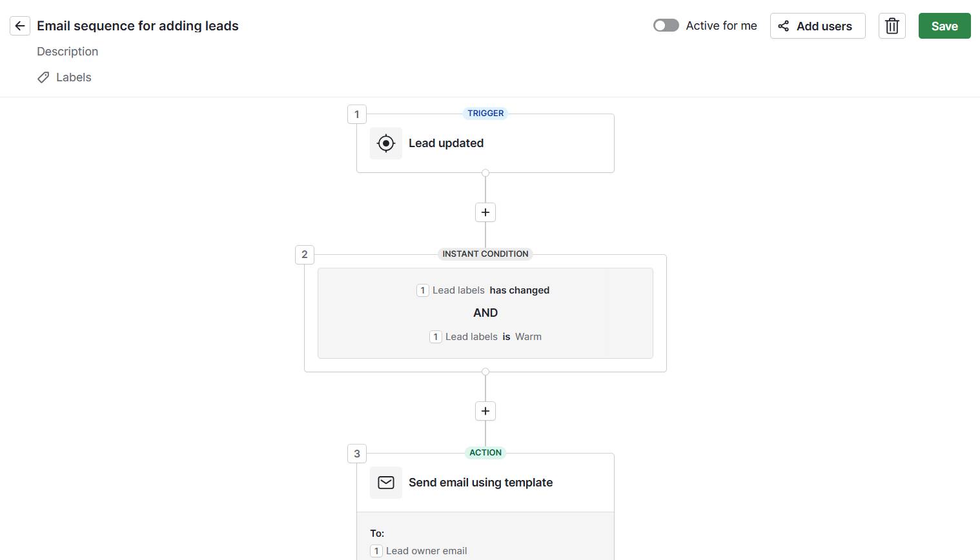Screen dimensions: 980x560
Task: Click step number badge 1 on the trigger
Action: [356, 114]
